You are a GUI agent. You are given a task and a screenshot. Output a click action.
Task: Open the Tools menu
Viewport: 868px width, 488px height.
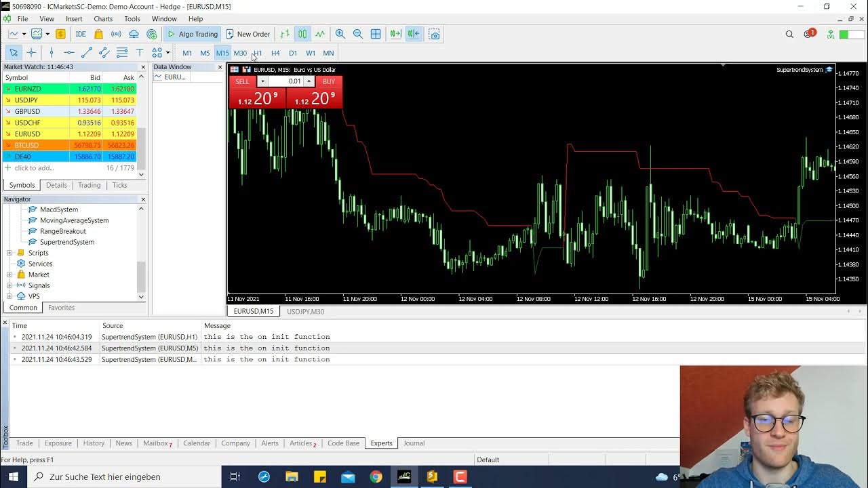point(132,19)
